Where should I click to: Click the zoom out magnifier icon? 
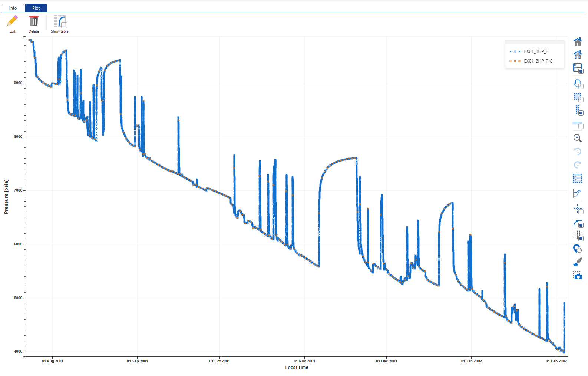pos(578,138)
